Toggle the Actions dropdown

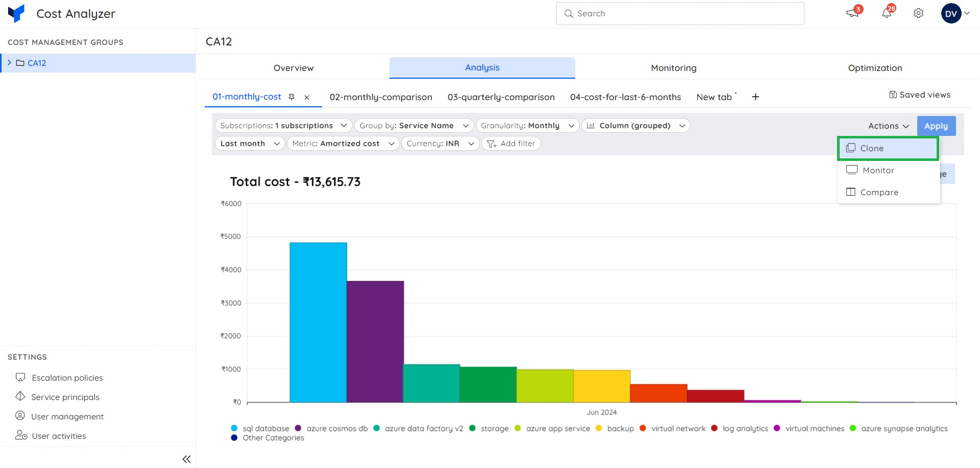click(x=889, y=126)
